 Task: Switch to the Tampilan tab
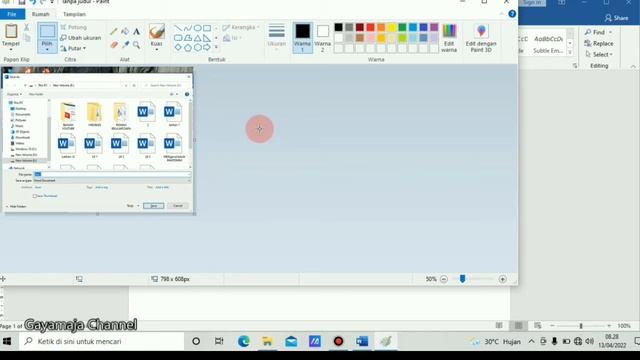click(74, 14)
